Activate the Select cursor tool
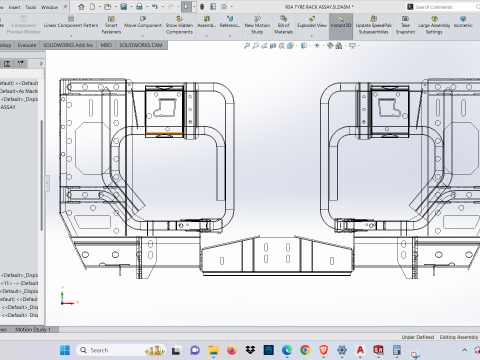Screen dimensions: 480x360 pyautogui.click(x=186, y=7)
